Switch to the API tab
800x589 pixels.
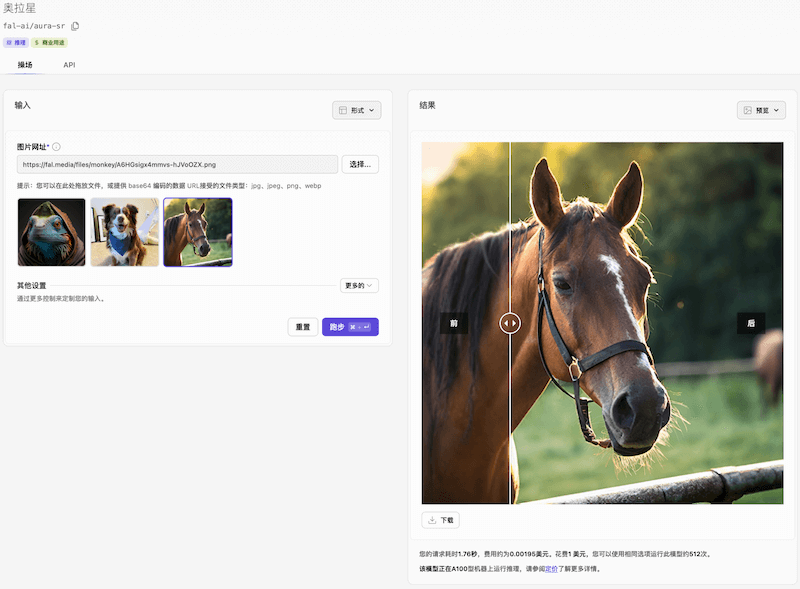pyautogui.click(x=69, y=65)
